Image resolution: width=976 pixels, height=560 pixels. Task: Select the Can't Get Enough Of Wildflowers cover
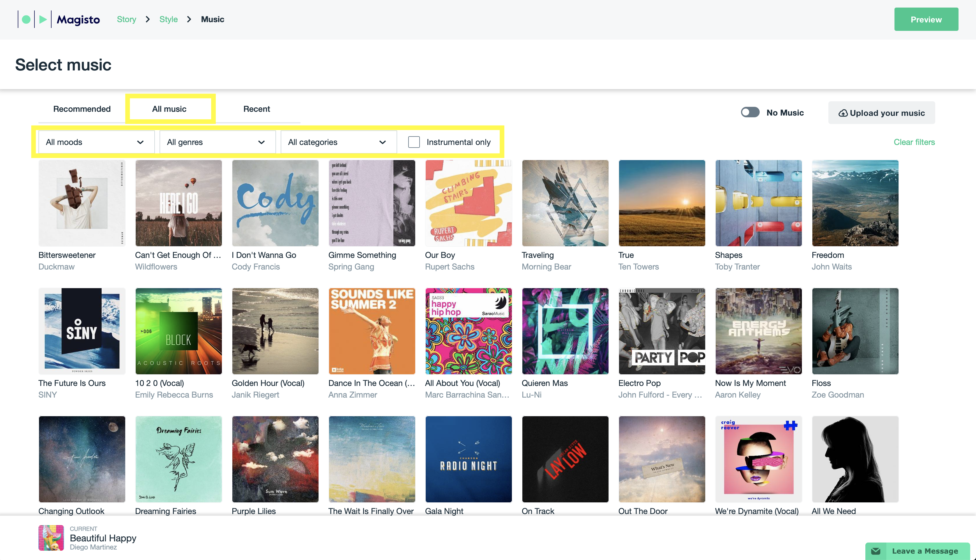click(x=178, y=203)
